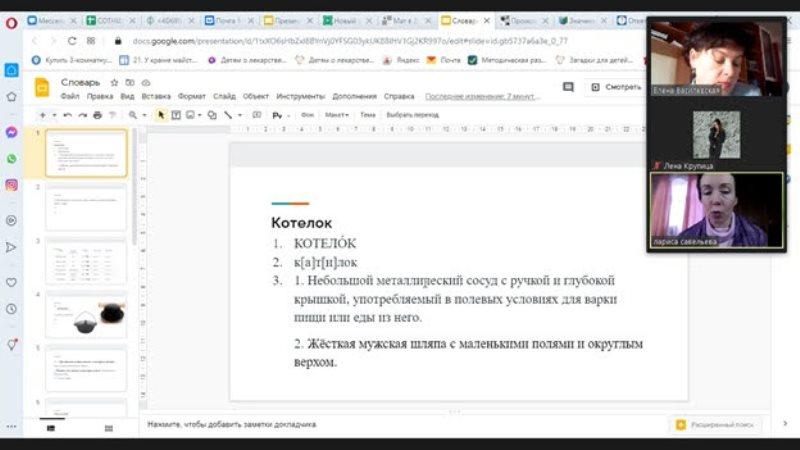Open the Слайд menu
Image resolution: width=800 pixels, height=450 pixels.
tap(224, 96)
